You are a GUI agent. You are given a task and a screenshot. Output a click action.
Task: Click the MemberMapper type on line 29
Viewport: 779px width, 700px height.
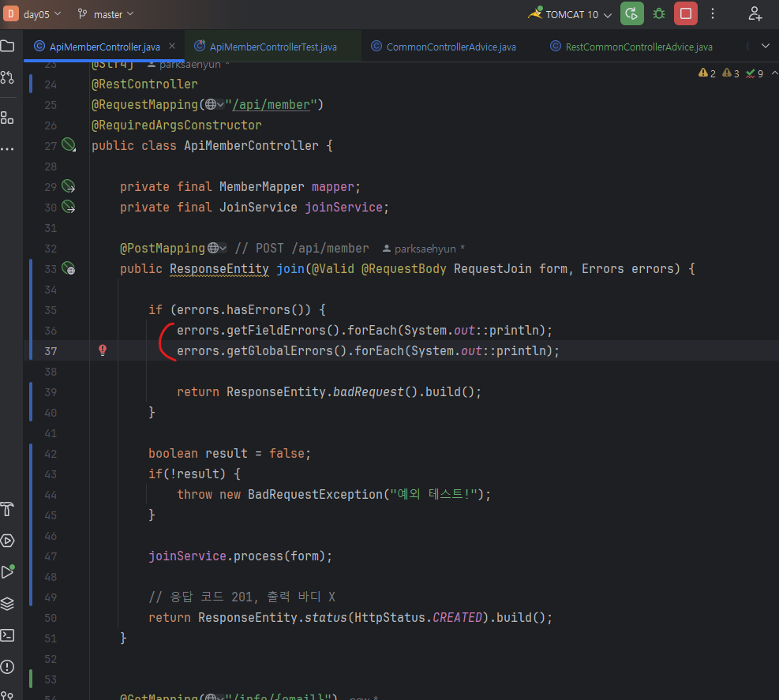[261, 187]
